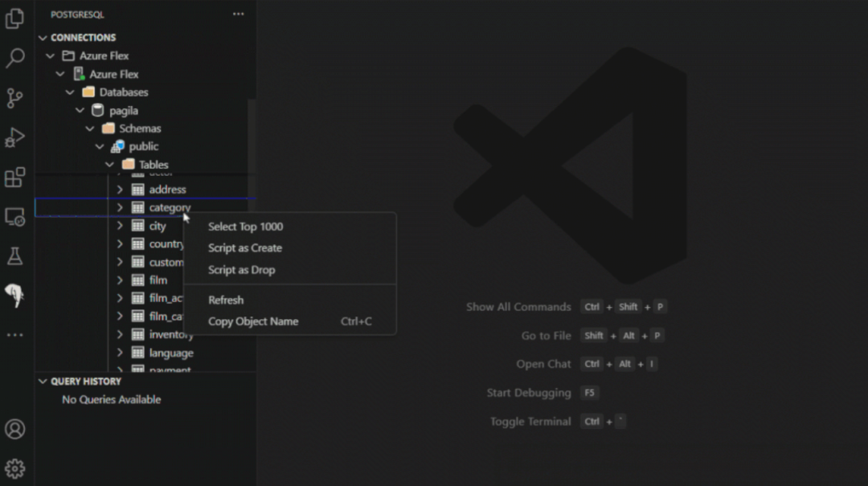Collapse the Azure Flex group folder
This screenshot has height=486, width=868.
[x=51, y=56]
